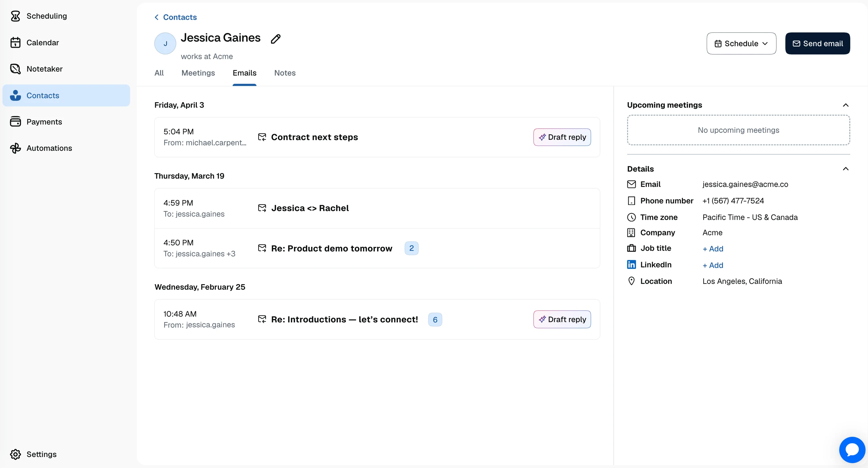Open the Payments card icon
The width and height of the screenshot is (868, 468).
click(15, 121)
